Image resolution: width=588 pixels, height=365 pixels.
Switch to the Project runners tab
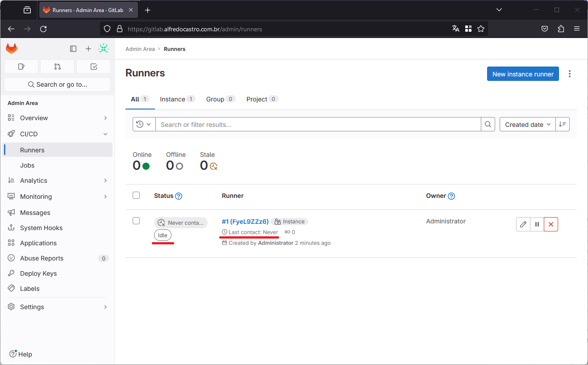pos(262,99)
